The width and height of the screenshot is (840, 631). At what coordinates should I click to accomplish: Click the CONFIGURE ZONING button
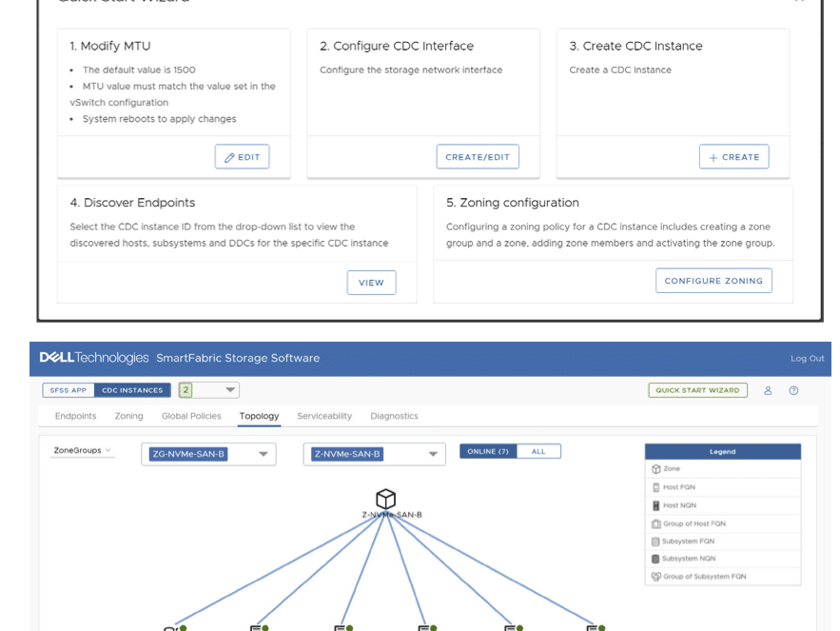coord(713,281)
